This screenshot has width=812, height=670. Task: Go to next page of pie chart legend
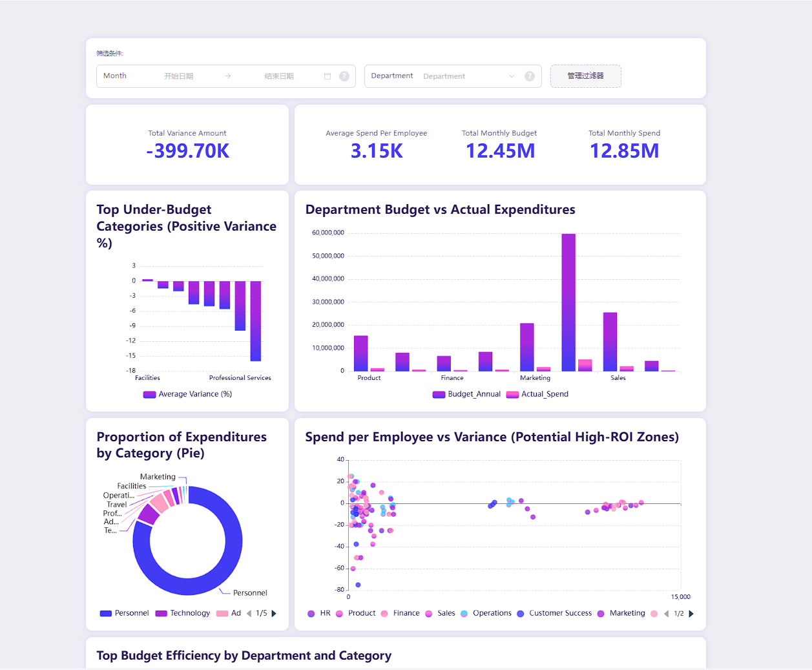[x=274, y=613]
